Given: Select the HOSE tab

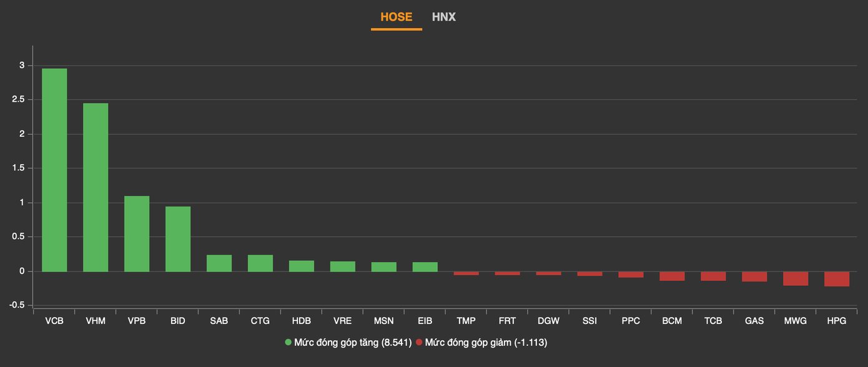Looking at the screenshot, I should click(397, 17).
